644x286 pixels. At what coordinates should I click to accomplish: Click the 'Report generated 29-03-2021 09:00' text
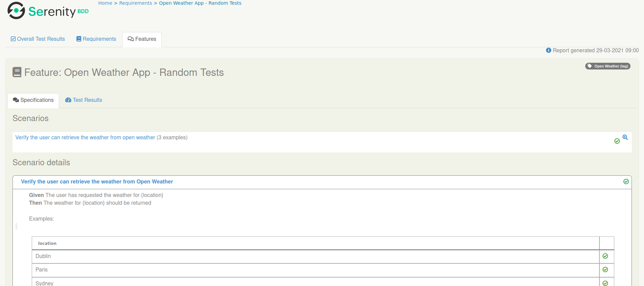coord(596,50)
